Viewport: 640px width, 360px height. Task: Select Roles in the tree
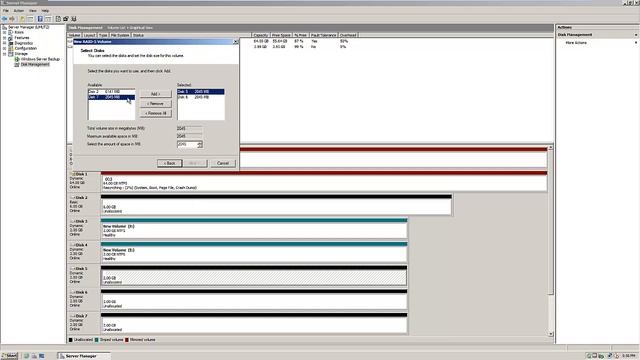pos(19,32)
